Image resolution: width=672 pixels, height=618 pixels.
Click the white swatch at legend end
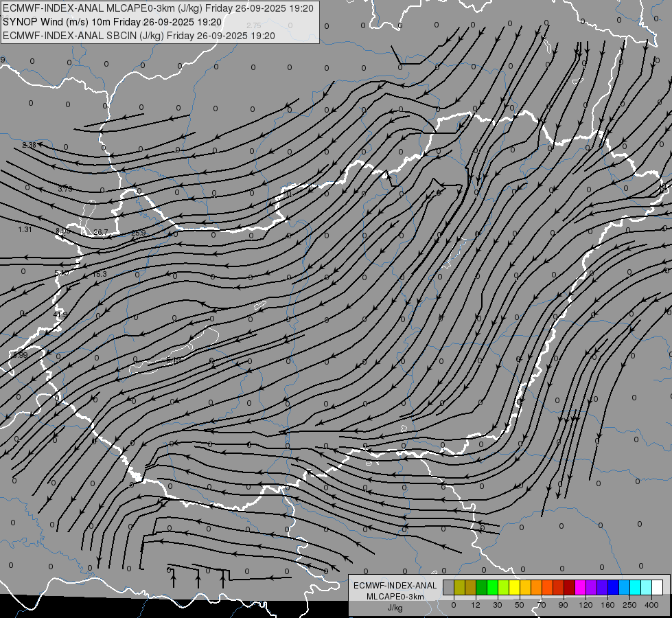coord(657,587)
